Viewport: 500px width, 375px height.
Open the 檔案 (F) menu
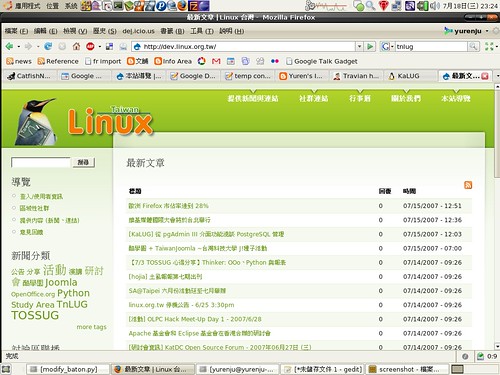tap(16, 31)
